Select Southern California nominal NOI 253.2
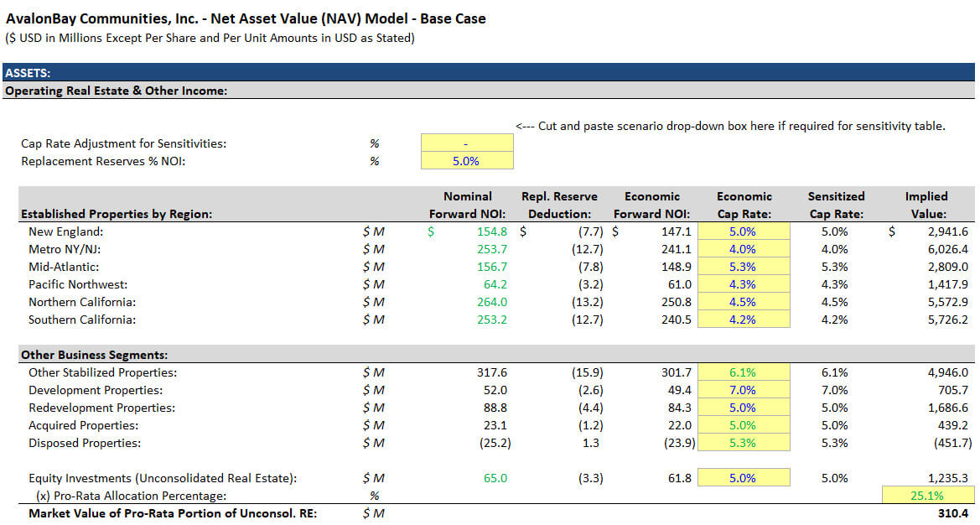The width and height of the screenshot is (980, 525). coord(492,320)
